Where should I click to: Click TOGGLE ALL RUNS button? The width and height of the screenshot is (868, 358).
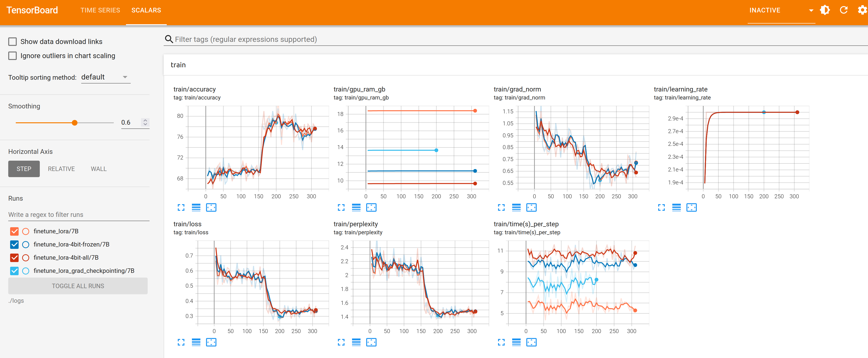(x=78, y=286)
